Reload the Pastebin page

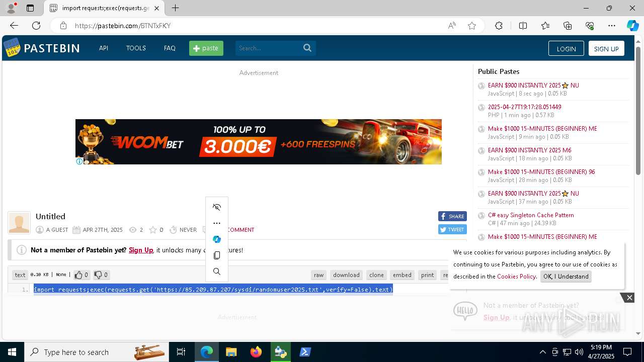[36, 26]
